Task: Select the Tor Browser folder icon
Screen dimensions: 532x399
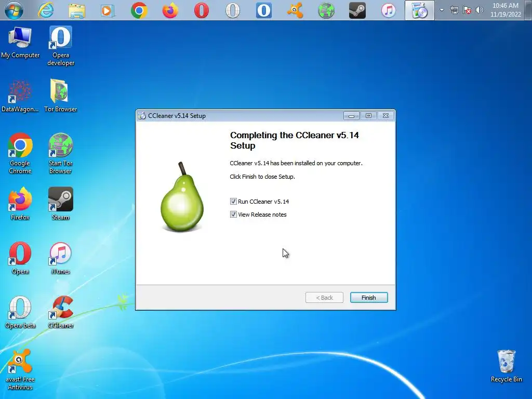Action: pos(60,96)
